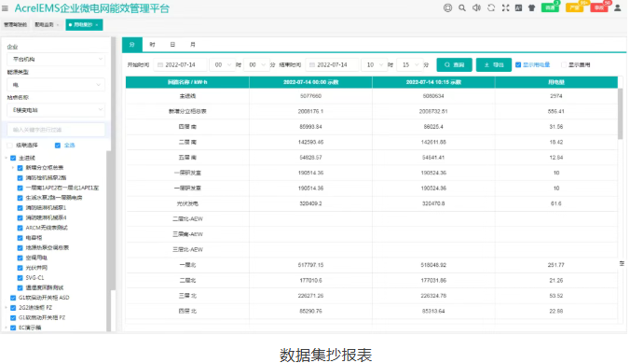
Task: Expand the 2G2 PZ tree node
Action: click(x=7, y=308)
